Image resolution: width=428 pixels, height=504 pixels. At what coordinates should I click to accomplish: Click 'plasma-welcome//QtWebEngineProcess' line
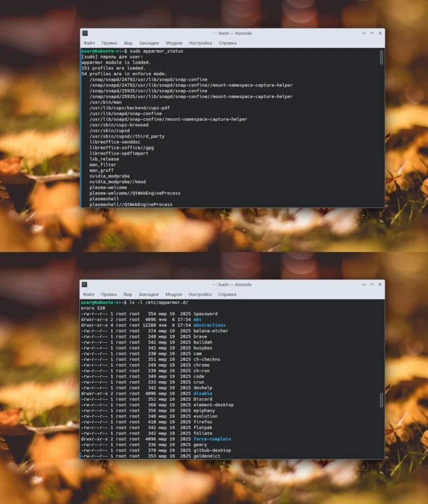click(x=135, y=193)
